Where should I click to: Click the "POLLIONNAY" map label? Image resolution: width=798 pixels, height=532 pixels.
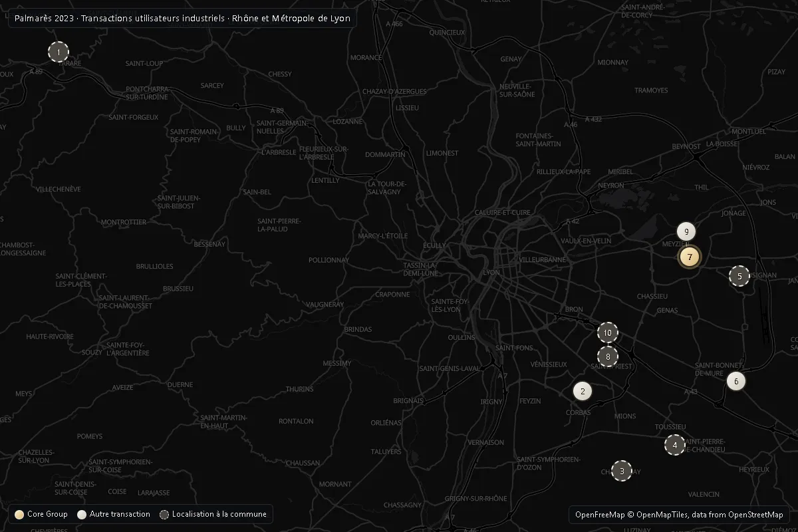(x=329, y=260)
